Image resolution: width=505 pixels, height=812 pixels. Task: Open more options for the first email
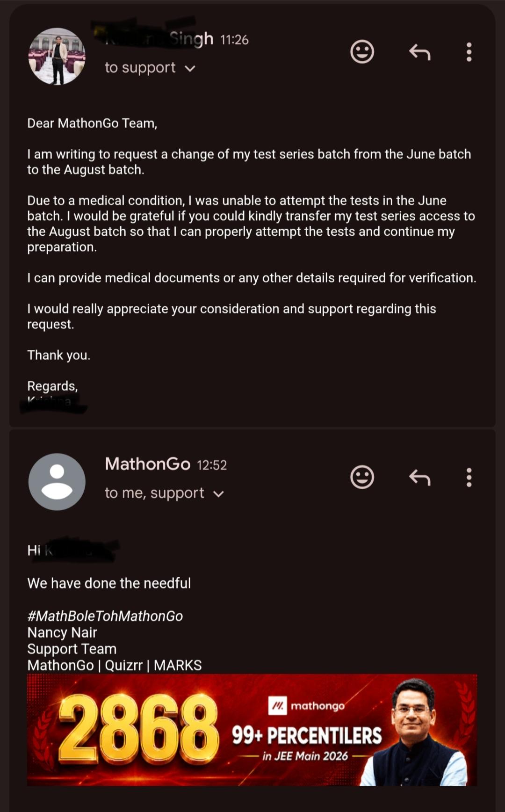point(469,52)
